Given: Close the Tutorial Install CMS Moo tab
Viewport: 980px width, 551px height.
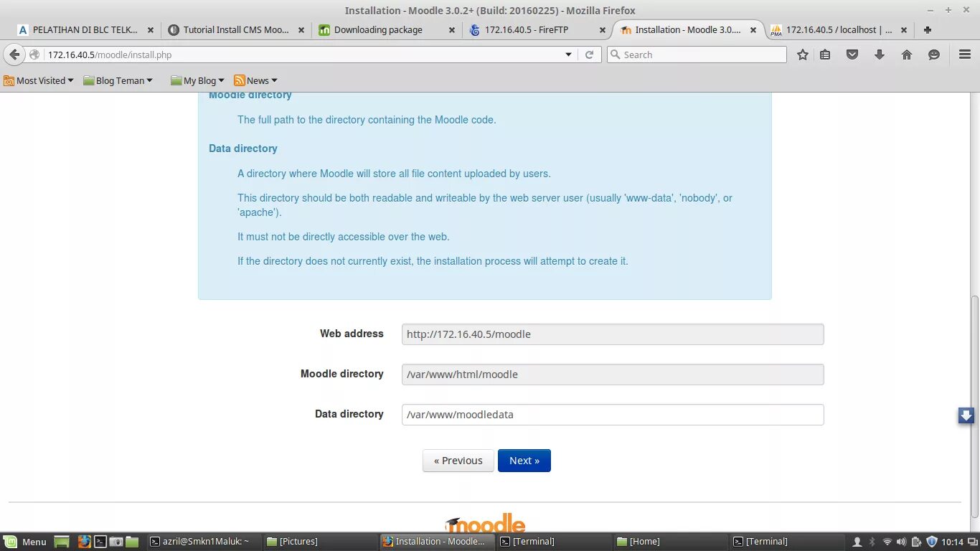Looking at the screenshot, I should point(301,30).
